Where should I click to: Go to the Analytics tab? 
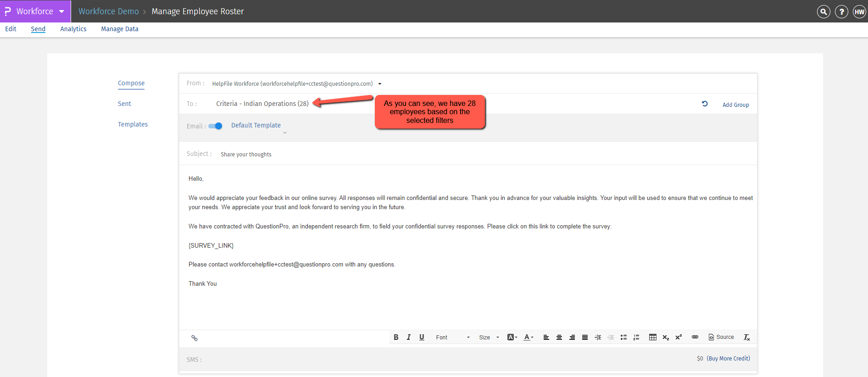pos(73,29)
